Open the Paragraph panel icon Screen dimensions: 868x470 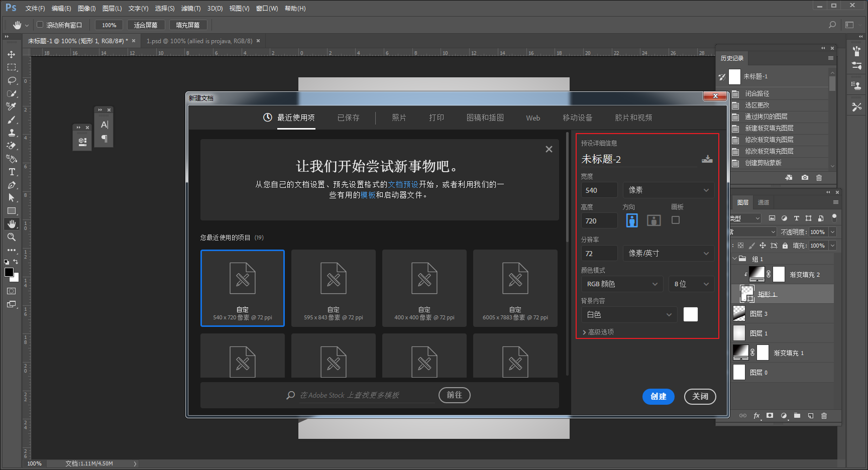pyautogui.click(x=104, y=139)
